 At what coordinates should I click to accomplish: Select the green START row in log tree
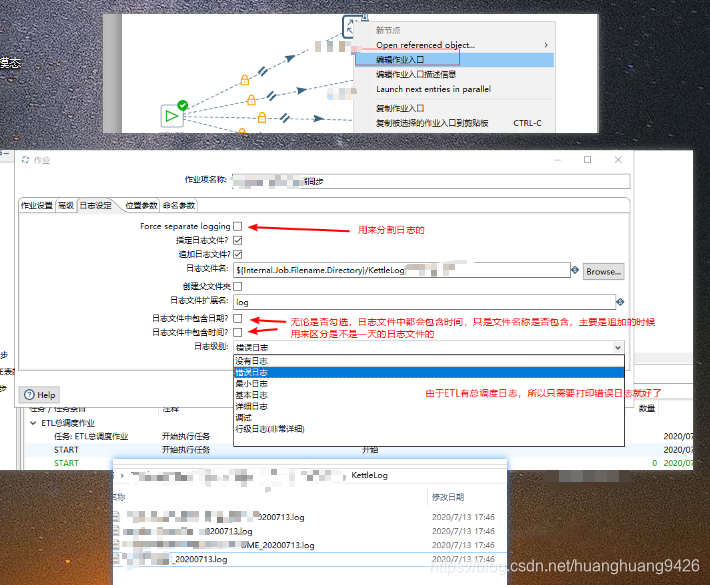(66, 463)
